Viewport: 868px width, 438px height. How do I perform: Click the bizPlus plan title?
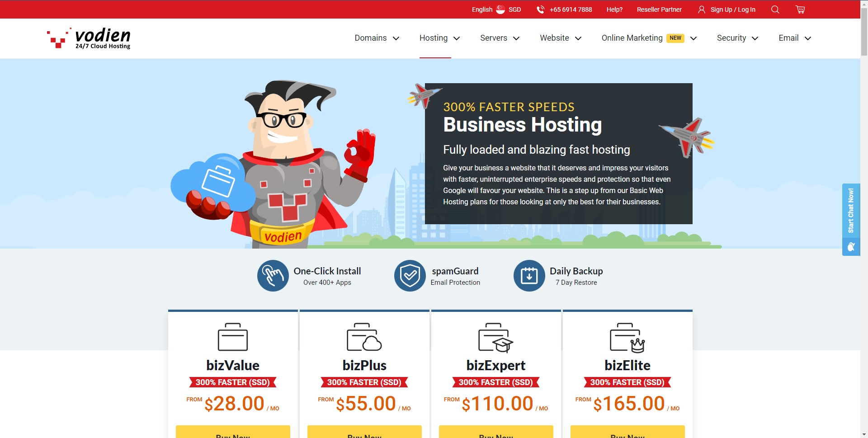[364, 365]
